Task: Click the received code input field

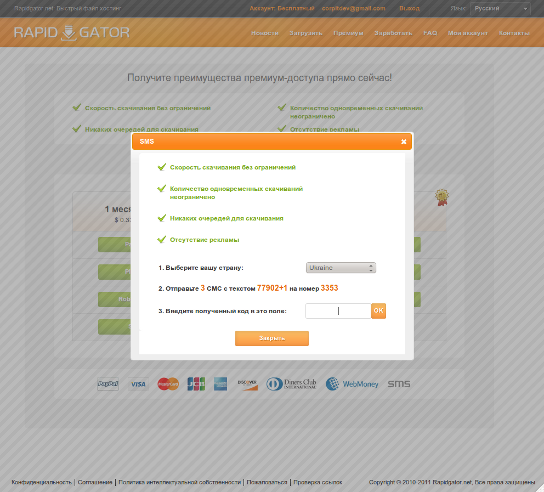Action: tap(338, 311)
